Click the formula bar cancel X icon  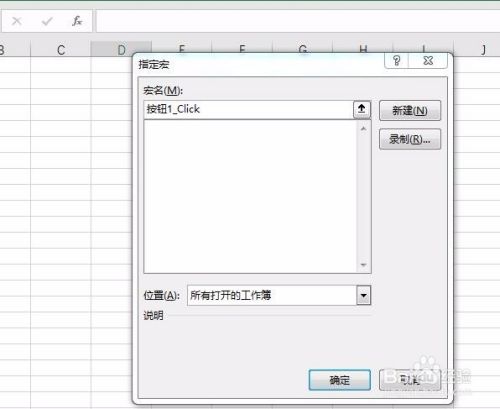pyautogui.click(x=17, y=21)
